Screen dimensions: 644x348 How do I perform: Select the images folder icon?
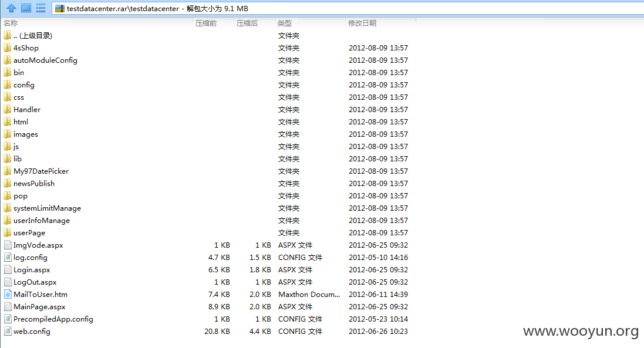[8, 134]
